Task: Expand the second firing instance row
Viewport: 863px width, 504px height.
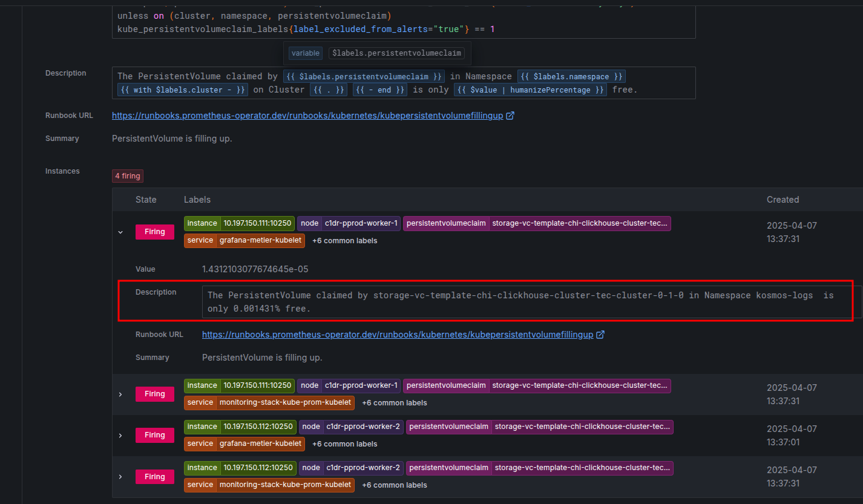Action: tap(120, 394)
